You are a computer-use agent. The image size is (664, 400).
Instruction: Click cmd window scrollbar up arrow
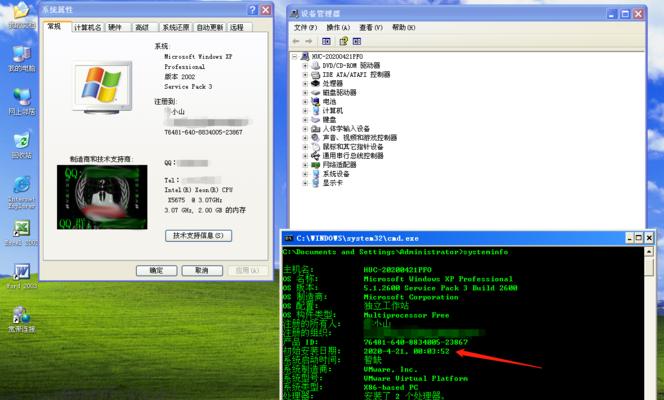pyautogui.click(x=648, y=252)
